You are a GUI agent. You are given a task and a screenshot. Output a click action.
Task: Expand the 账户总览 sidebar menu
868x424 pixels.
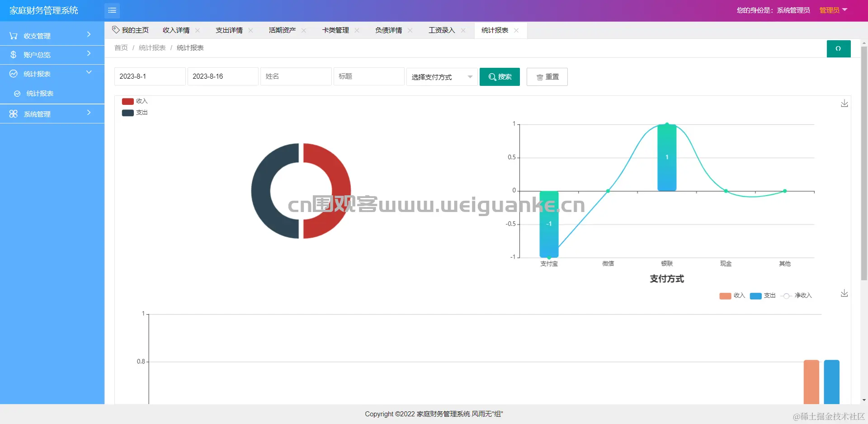52,55
